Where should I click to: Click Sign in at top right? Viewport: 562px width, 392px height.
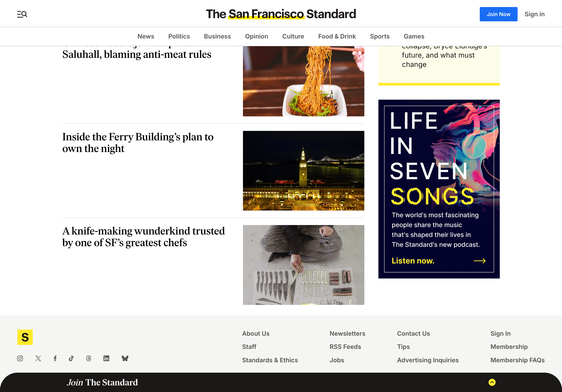534,14
